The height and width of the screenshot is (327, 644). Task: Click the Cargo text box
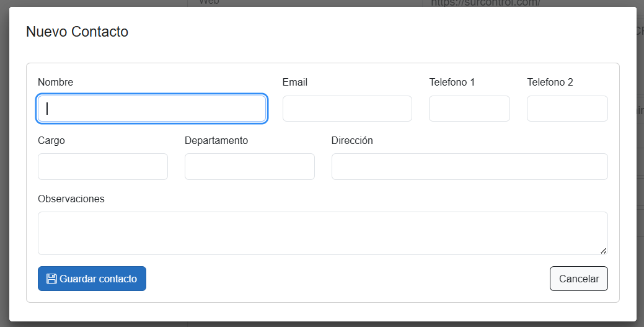pyautogui.click(x=103, y=167)
